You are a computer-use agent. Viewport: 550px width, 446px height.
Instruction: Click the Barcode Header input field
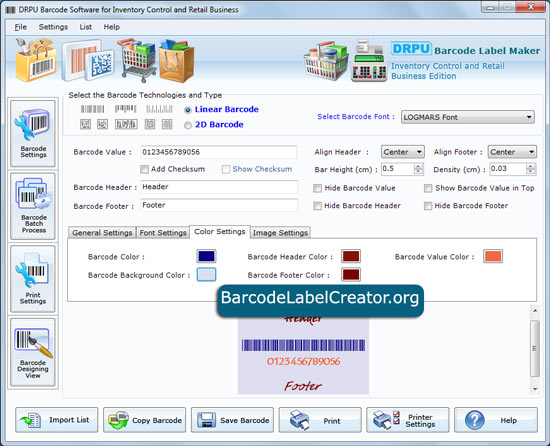[219, 187]
